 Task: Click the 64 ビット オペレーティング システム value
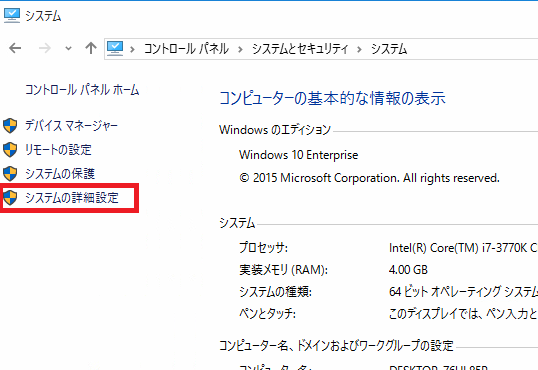click(463, 292)
